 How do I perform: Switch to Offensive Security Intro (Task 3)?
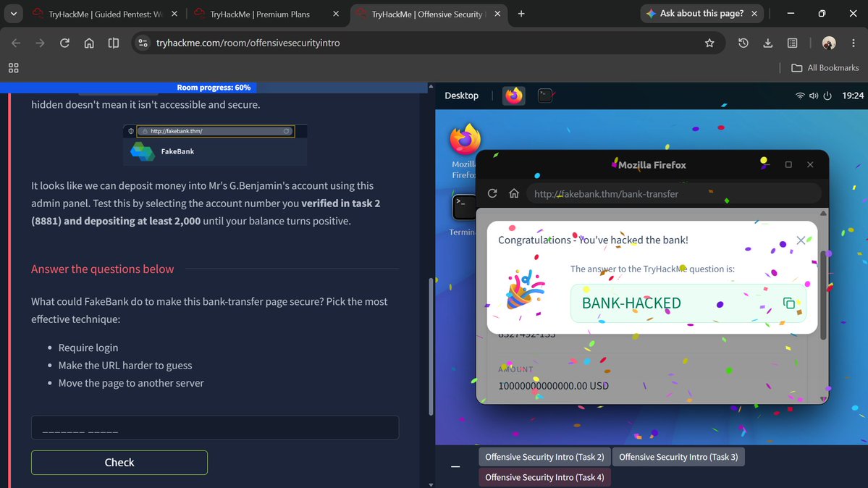[678, 457]
